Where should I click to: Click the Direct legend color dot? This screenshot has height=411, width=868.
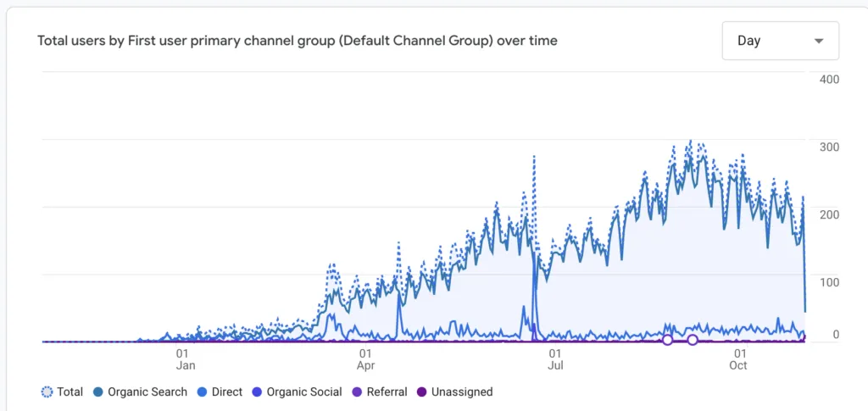tap(202, 392)
